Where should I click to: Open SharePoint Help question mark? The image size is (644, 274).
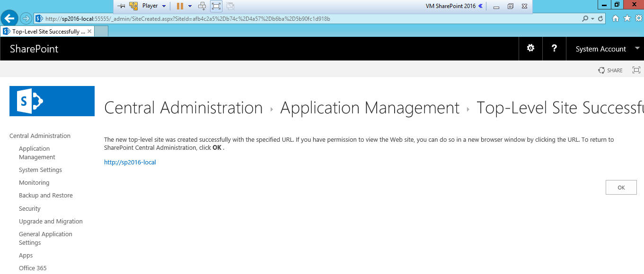[x=554, y=48]
